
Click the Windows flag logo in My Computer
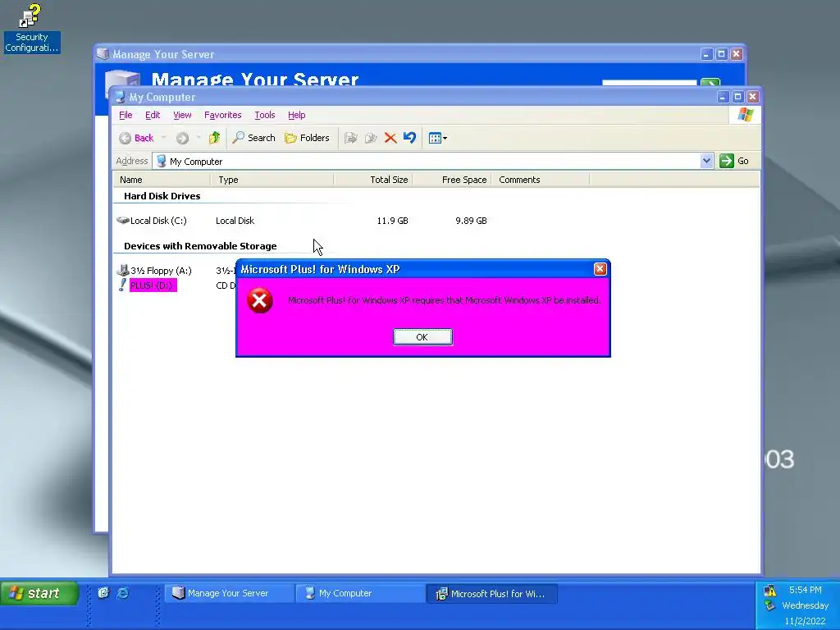(x=745, y=115)
